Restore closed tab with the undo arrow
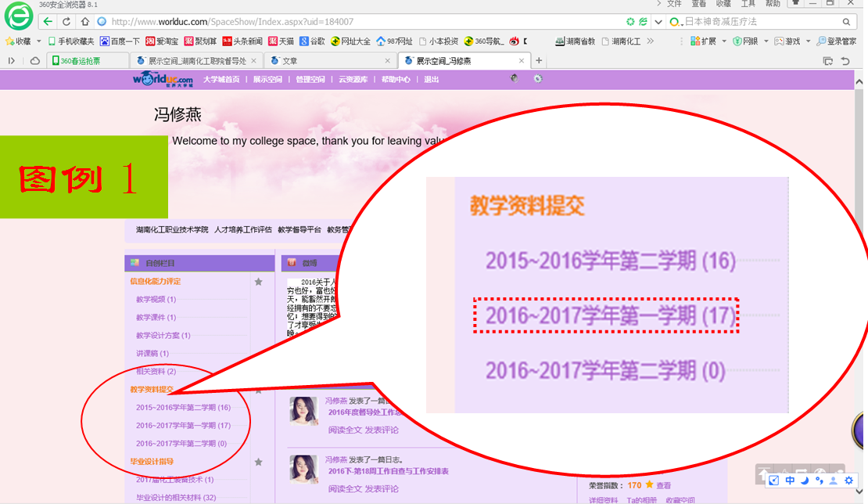The height and width of the screenshot is (504, 868). point(845,61)
